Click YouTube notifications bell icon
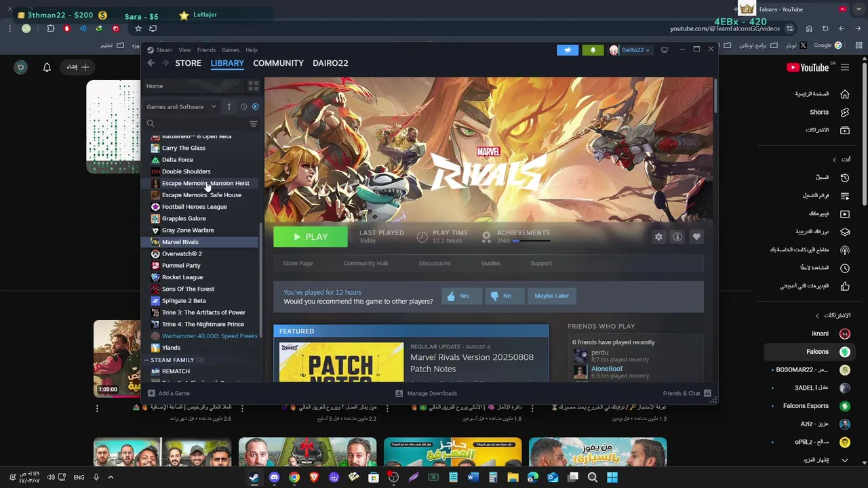This screenshot has width=868, height=488. pyautogui.click(x=47, y=67)
